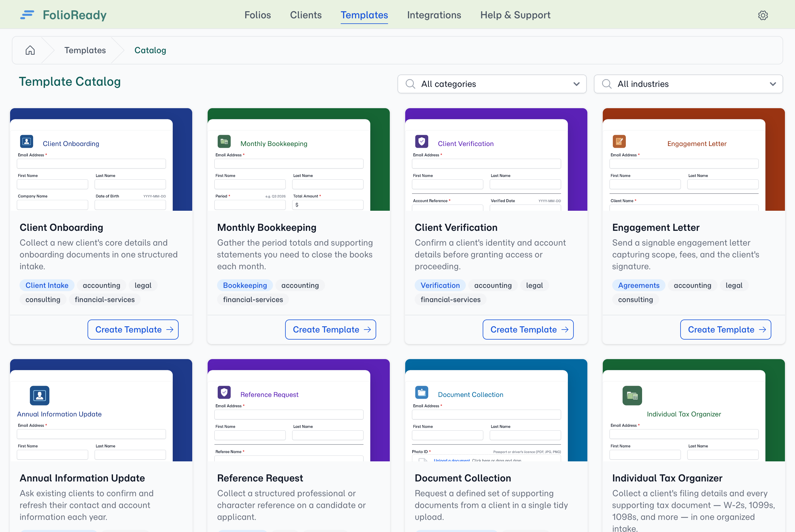Click the Templates breadcrumb link

click(85, 50)
